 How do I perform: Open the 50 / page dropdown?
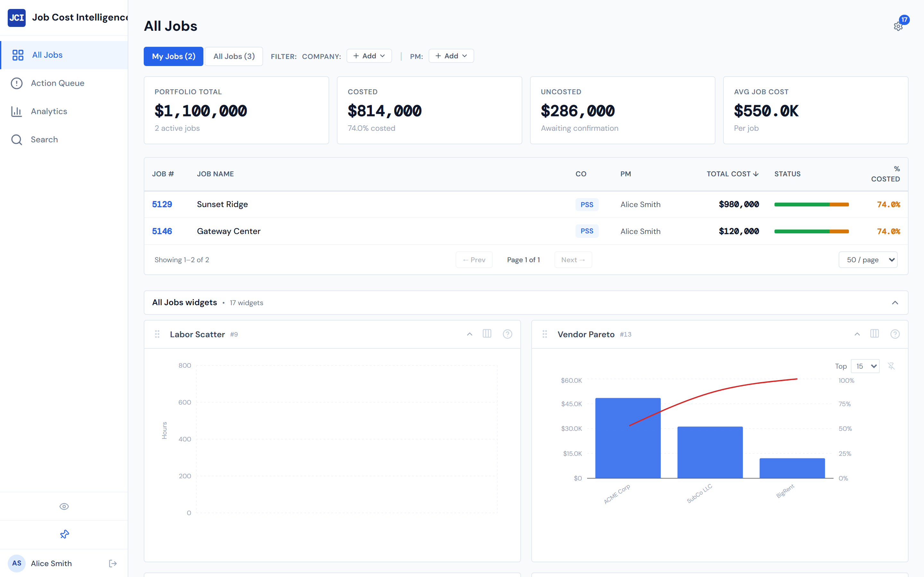tap(868, 260)
